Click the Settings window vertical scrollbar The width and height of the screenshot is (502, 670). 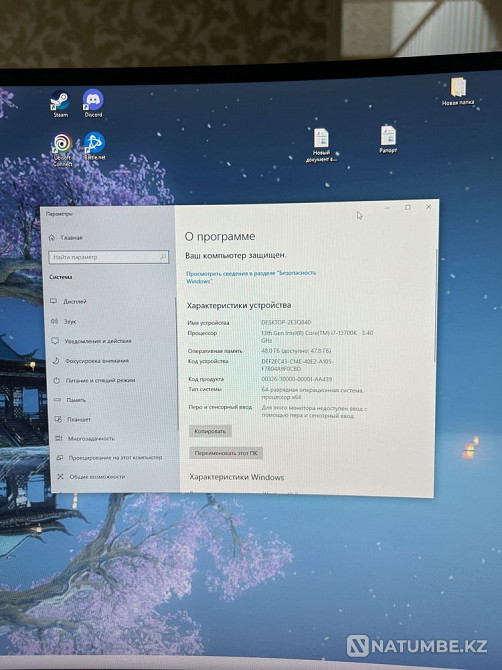coord(435,306)
